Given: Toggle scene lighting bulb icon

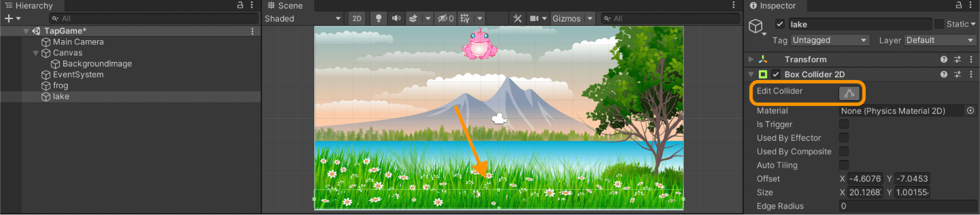Looking at the screenshot, I should tap(378, 18).
